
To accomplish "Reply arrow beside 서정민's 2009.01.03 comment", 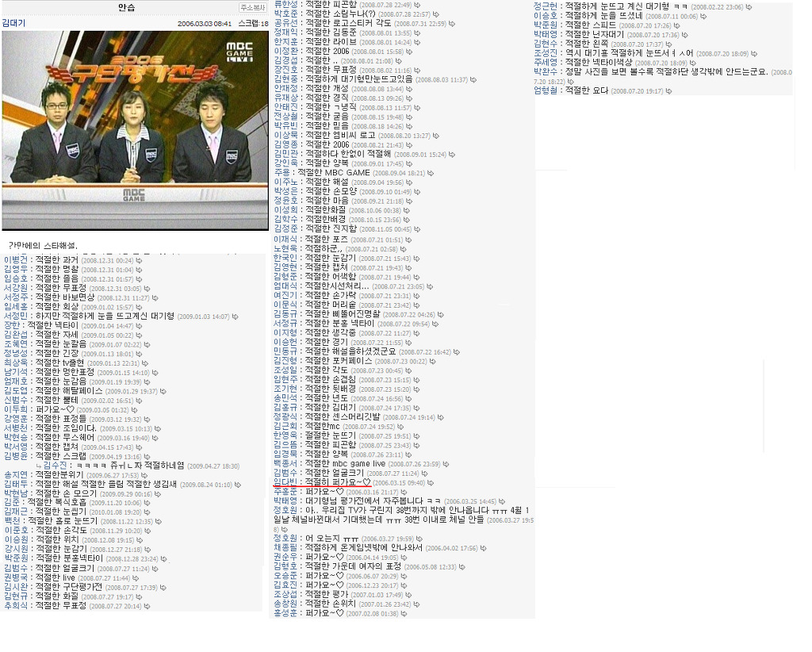I will click(235, 316).
